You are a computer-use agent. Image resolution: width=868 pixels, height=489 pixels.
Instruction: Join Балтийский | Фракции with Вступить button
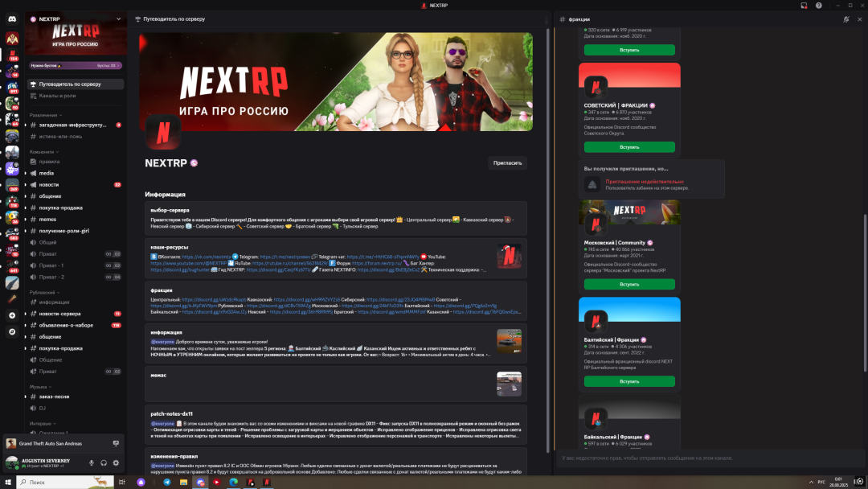point(629,381)
